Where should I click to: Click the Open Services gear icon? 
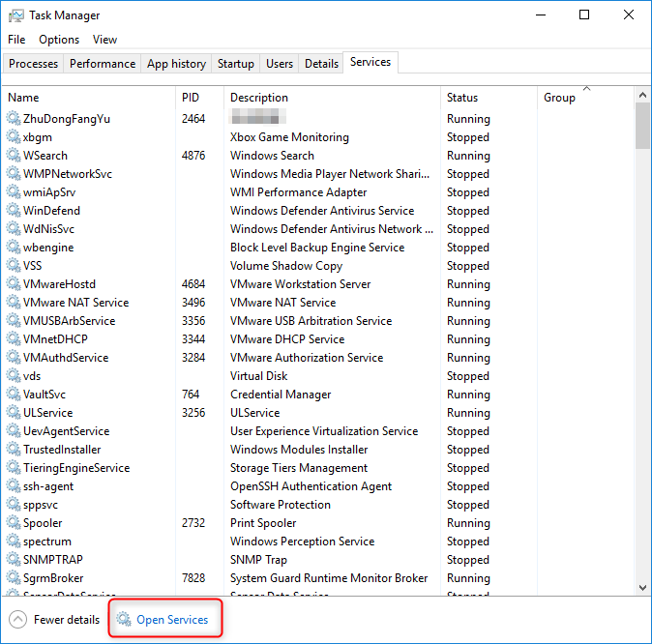(x=123, y=619)
